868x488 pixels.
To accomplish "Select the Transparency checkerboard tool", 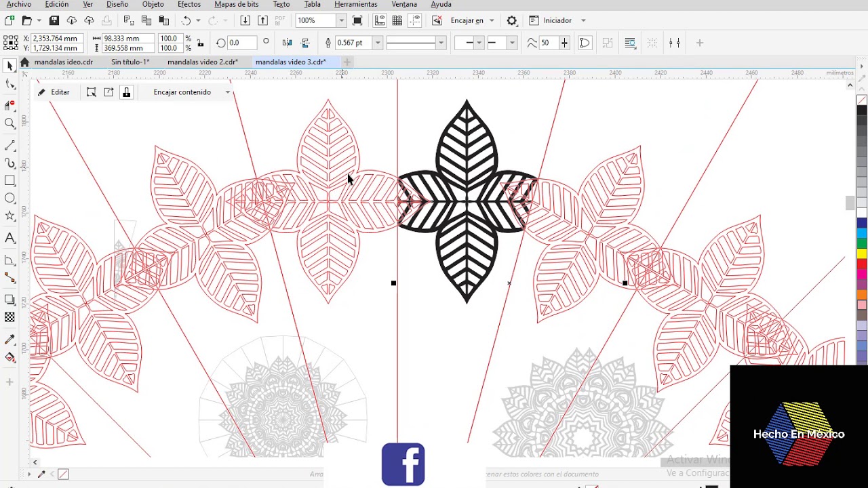I will [9, 317].
